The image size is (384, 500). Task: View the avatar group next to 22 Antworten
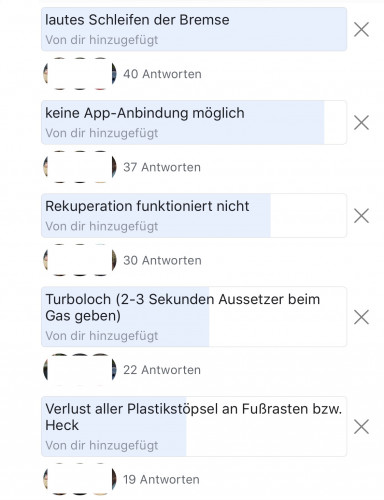point(80,369)
